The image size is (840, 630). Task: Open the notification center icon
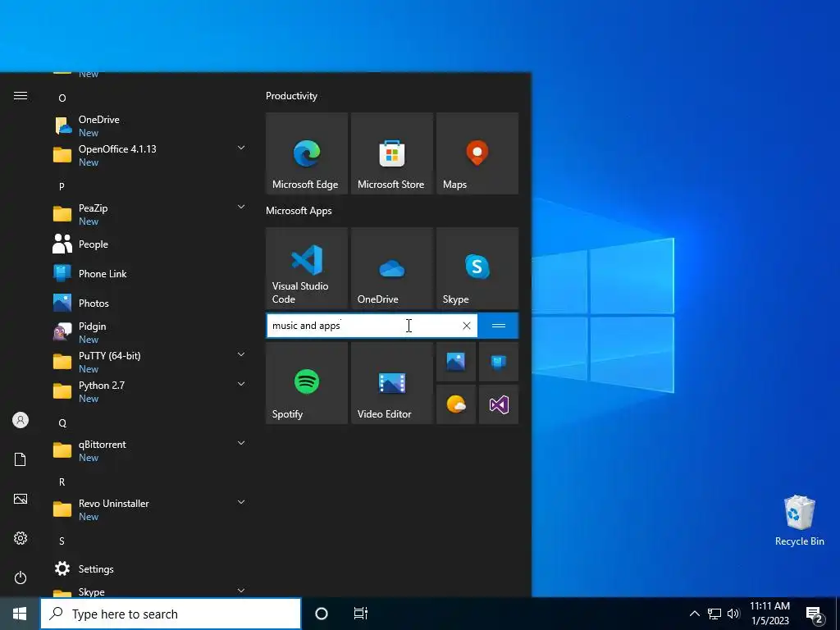tap(815, 615)
